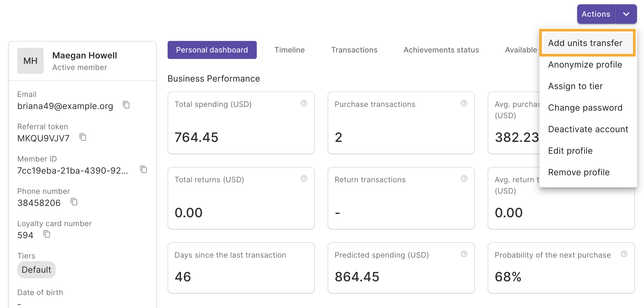
Task: Click the Total spending value 764.45
Action: click(196, 137)
